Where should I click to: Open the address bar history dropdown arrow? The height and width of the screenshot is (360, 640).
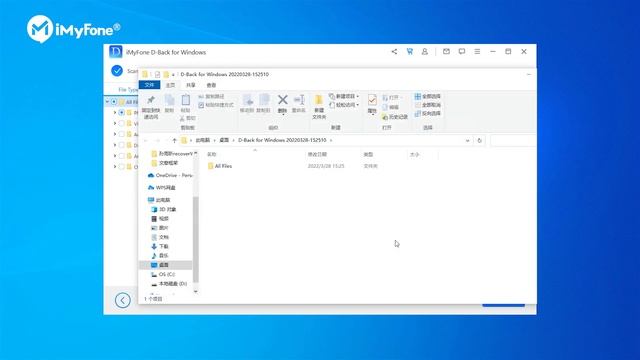coord(467,140)
